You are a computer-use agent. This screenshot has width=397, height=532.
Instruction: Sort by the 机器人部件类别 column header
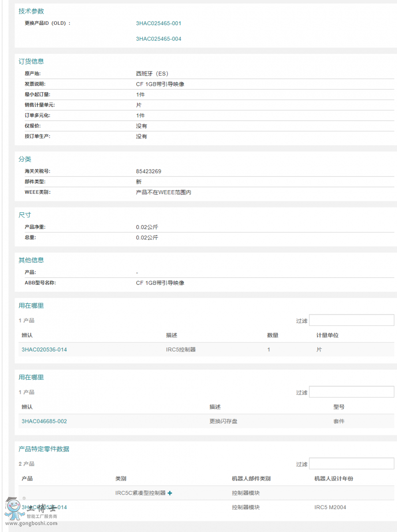(x=251, y=479)
